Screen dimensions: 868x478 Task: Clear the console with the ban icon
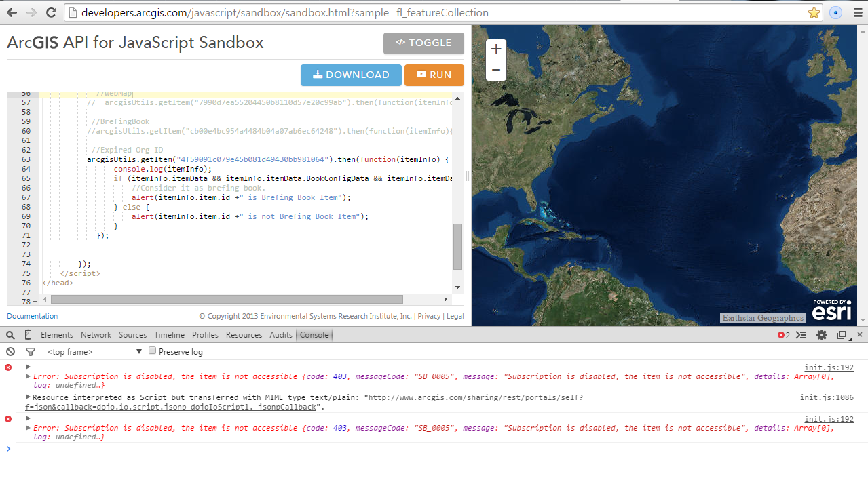[x=11, y=352]
